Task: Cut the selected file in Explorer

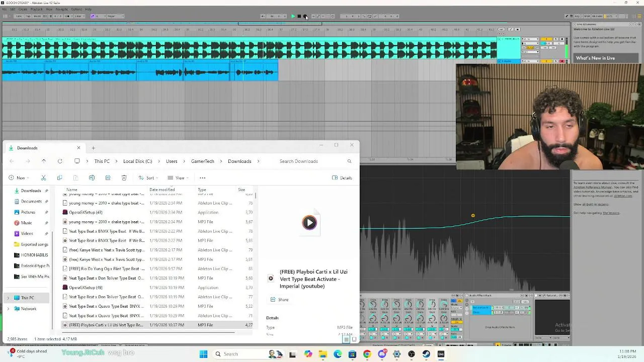Action: (43, 177)
